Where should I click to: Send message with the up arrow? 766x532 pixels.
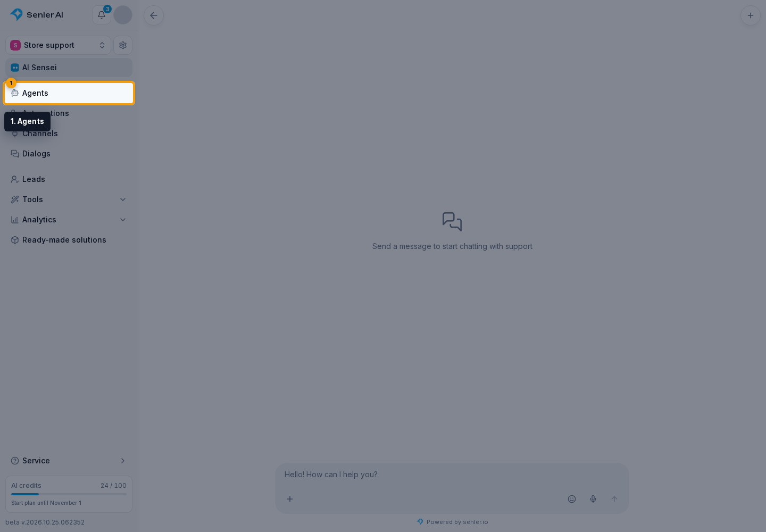point(614,499)
